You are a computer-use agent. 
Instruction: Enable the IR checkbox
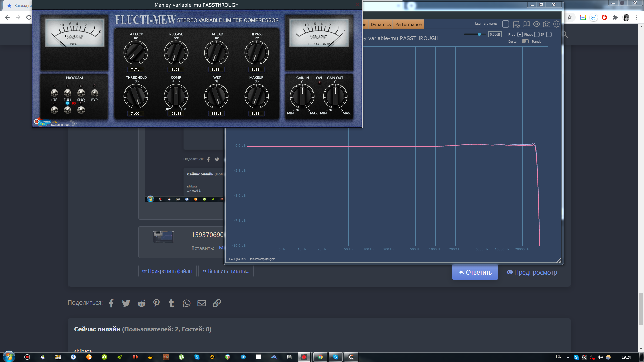[x=549, y=34]
